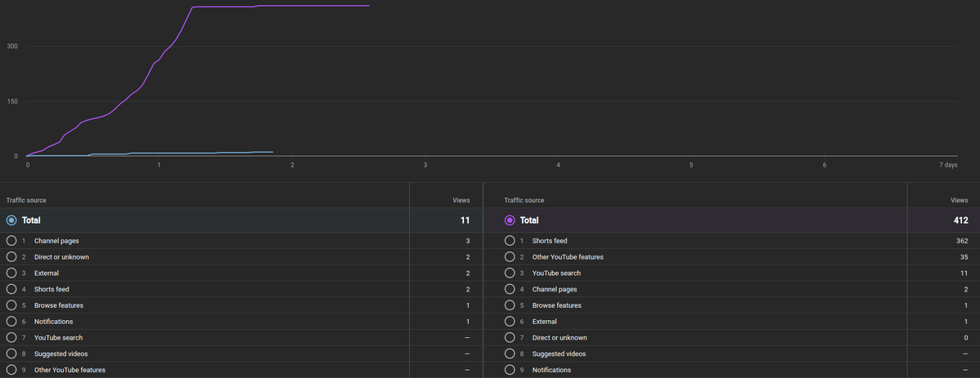Select the purple Total radio button
Screen dimensions: 980x378
510,220
